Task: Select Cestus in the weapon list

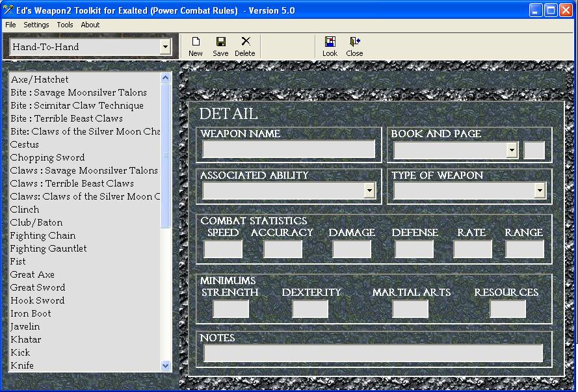Action: [25, 144]
